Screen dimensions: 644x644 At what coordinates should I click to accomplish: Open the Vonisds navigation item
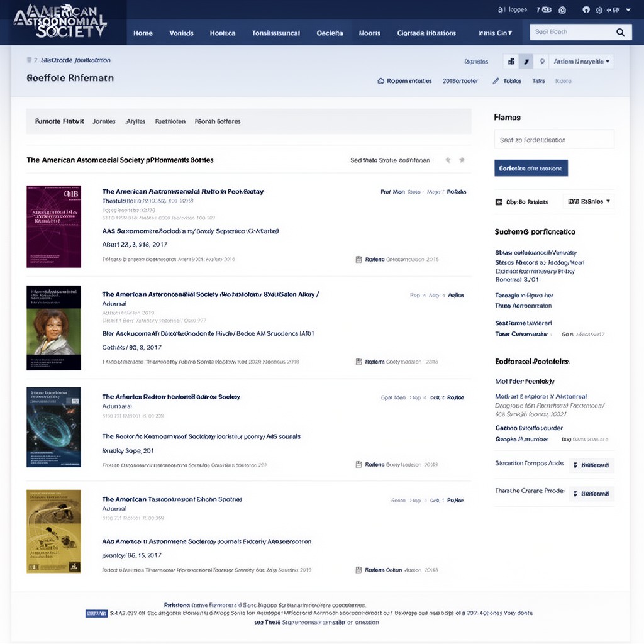click(x=181, y=33)
